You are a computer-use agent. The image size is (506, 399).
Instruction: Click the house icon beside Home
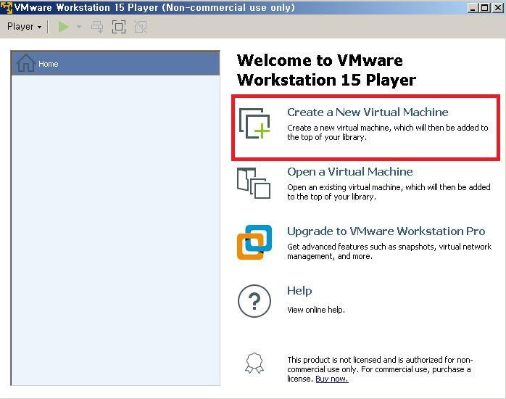[25, 63]
